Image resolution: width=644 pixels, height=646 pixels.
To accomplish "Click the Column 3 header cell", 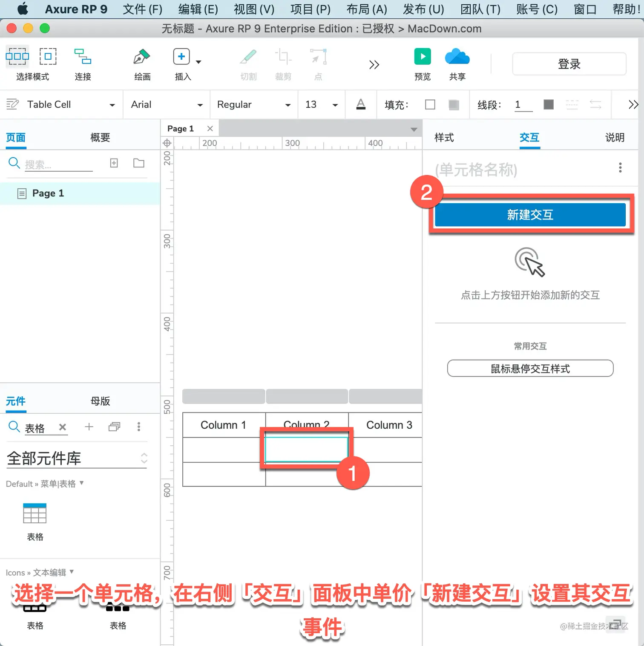I will coord(386,425).
